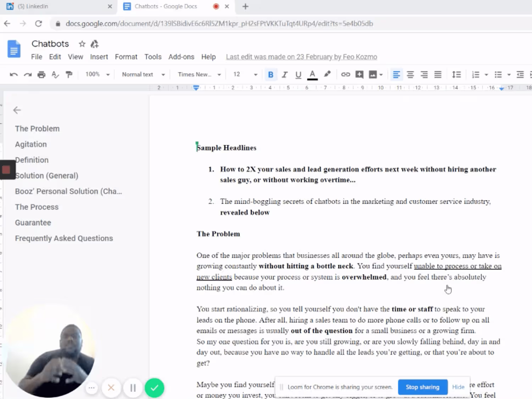Open highlight color picker
The width and height of the screenshot is (532, 399).
pyautogui.click(x=327, y=74)
